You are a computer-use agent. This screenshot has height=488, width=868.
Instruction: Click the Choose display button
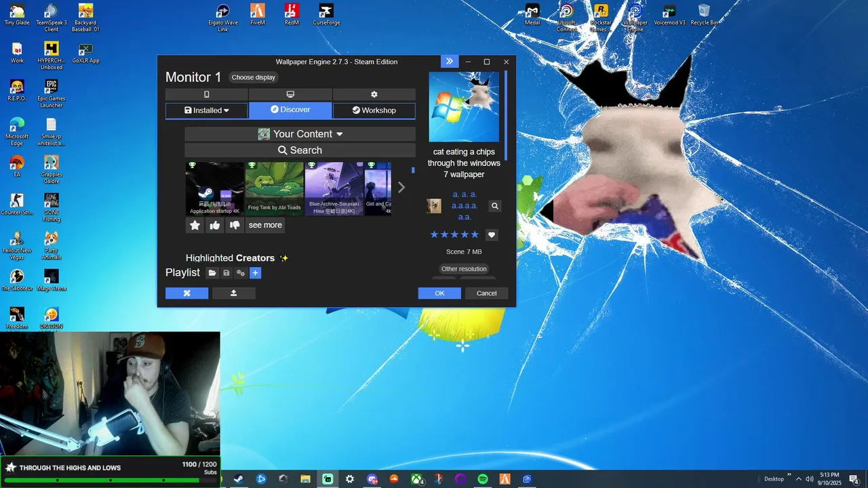point(254,77)
